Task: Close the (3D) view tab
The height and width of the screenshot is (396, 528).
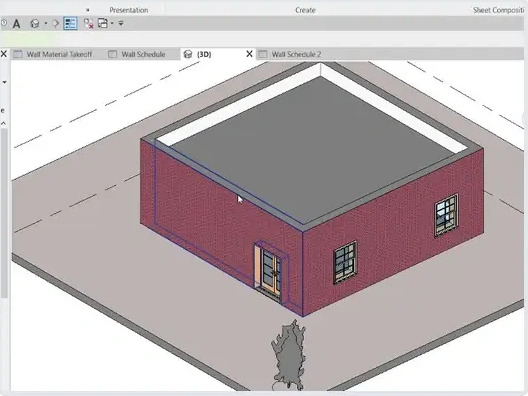Action: [250, 54]
